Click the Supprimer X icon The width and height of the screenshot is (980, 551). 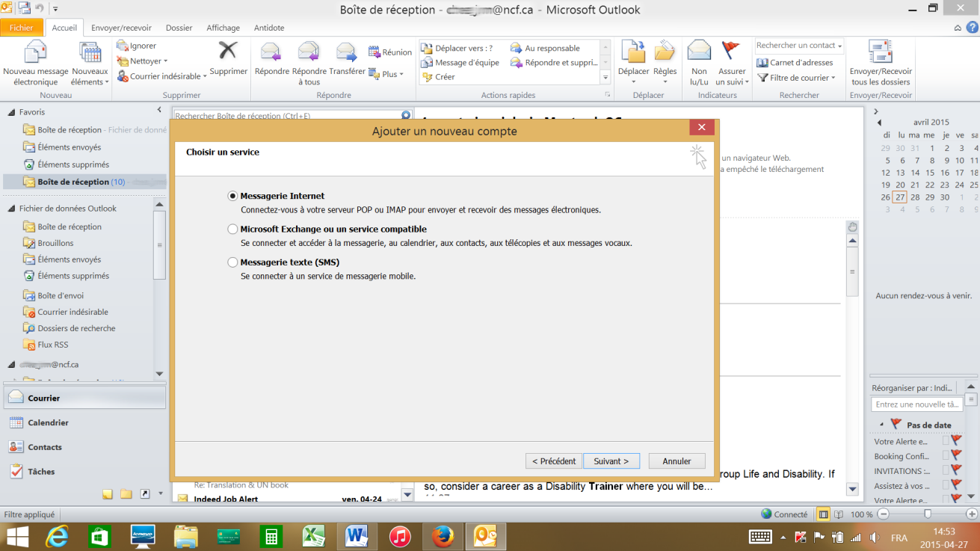228,51
